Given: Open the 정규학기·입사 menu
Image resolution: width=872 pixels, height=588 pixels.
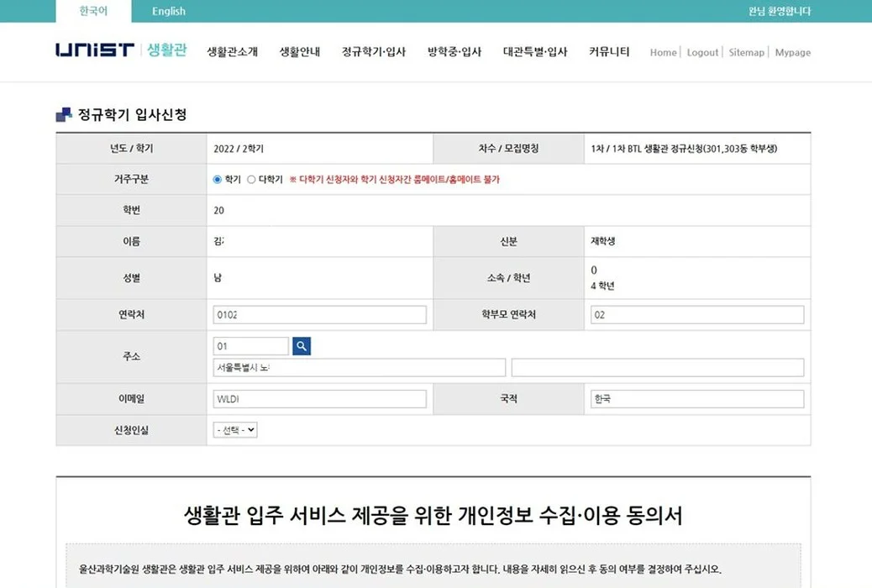Looking at the screenshot, I should click(374, 52).
